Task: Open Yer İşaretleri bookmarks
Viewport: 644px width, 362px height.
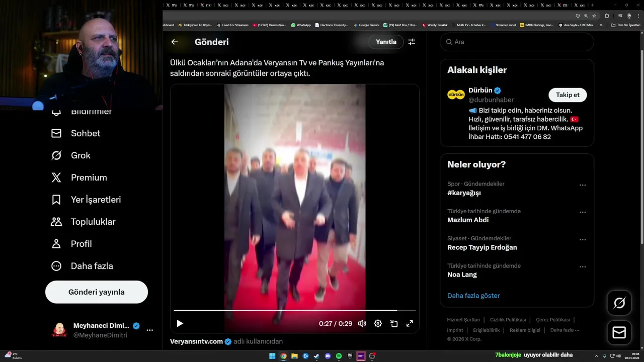Action: tap(86, 200)
